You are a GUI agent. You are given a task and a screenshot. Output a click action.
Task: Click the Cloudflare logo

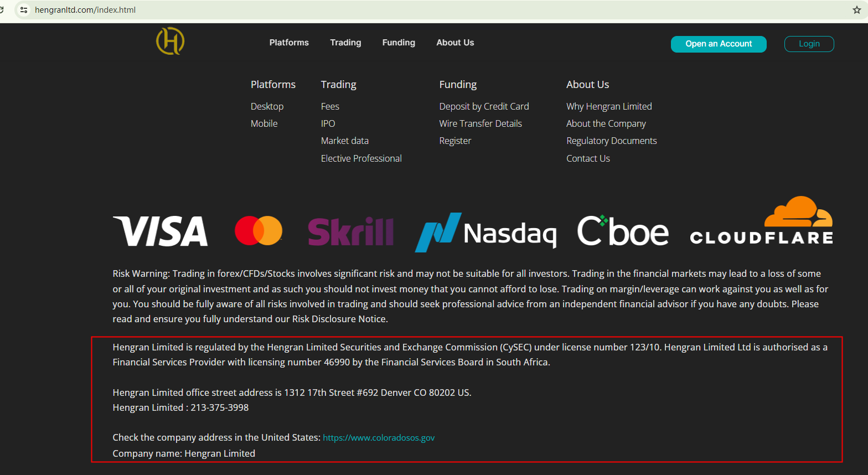762,221
